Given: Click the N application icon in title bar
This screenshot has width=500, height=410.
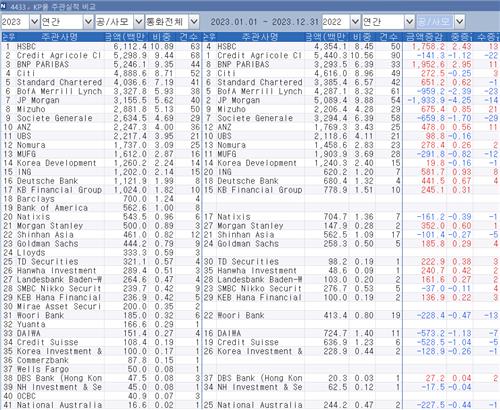Looking at the screenshot, I should pos(3,6).
